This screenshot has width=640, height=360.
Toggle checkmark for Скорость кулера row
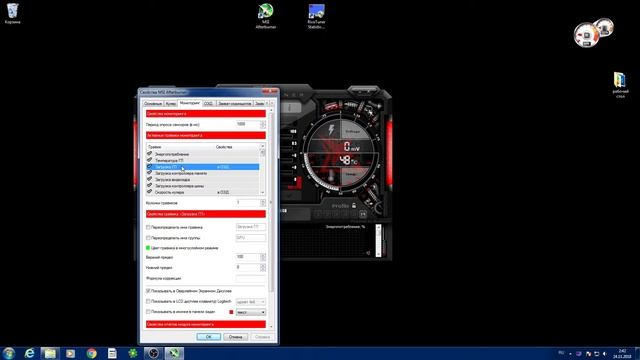click(149, 192)
